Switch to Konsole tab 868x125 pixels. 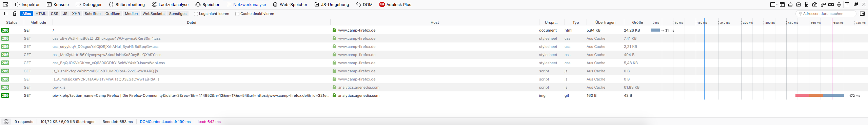click(x=58, y=4)
